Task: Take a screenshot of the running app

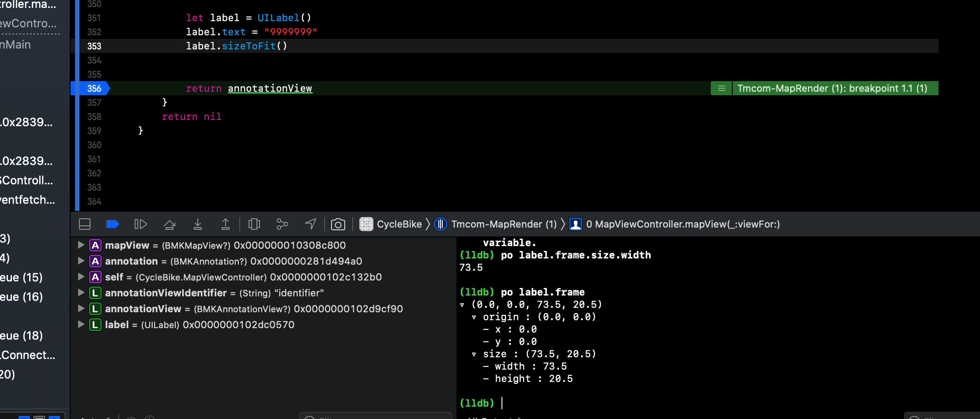Action: 338,224
